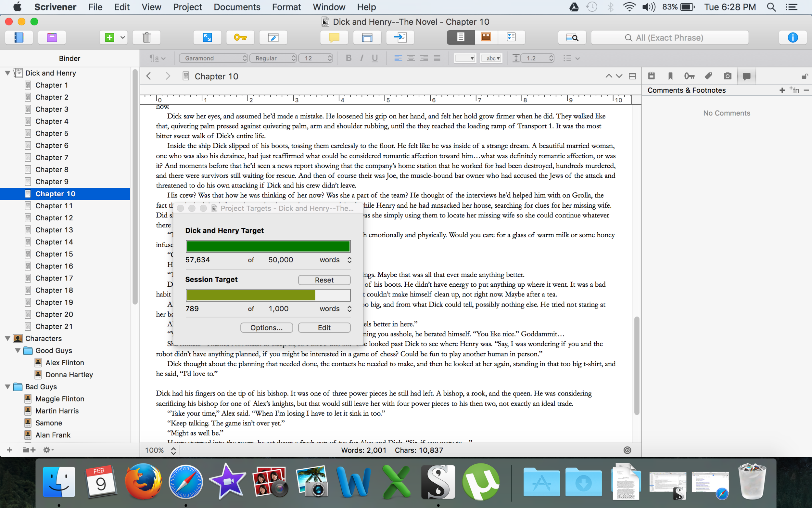The width and height of the screenshot is (812, 508).
Task: Toggle the Binder sidebar button
Action: click(19, 37)
